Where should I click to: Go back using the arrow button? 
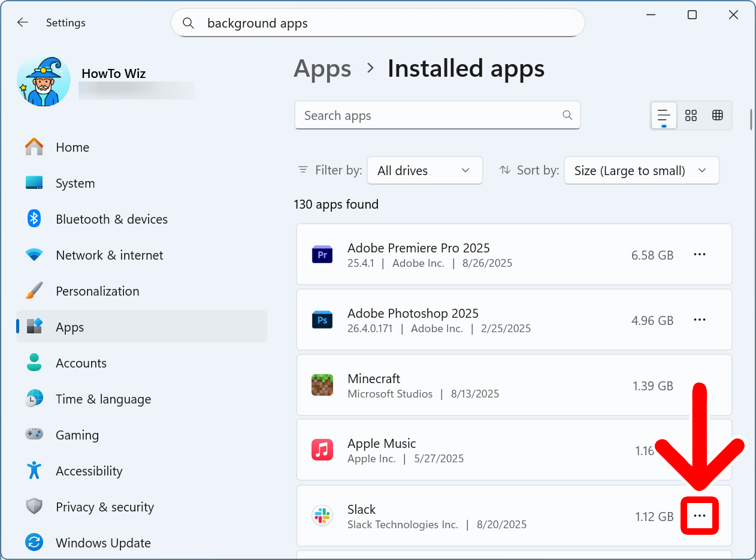22,22
